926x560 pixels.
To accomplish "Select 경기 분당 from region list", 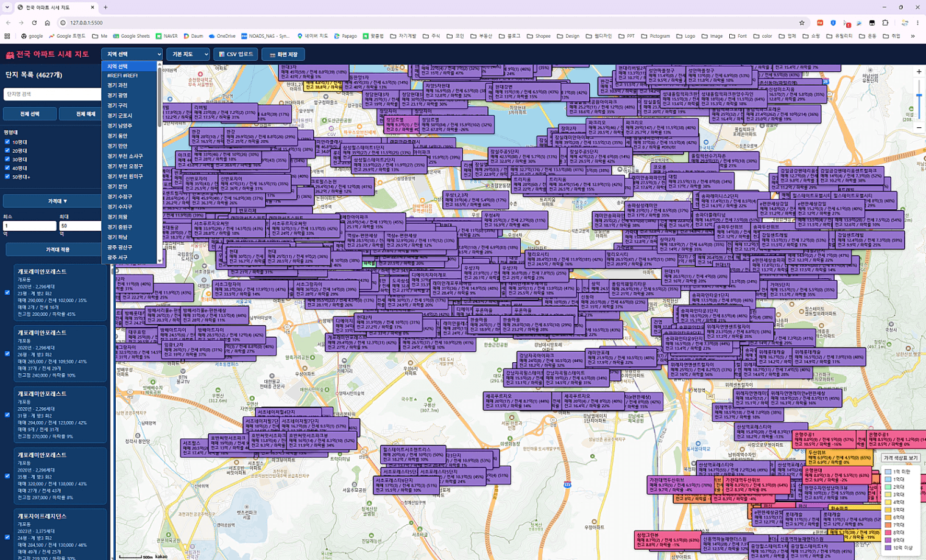I will [x=129, y=186].
